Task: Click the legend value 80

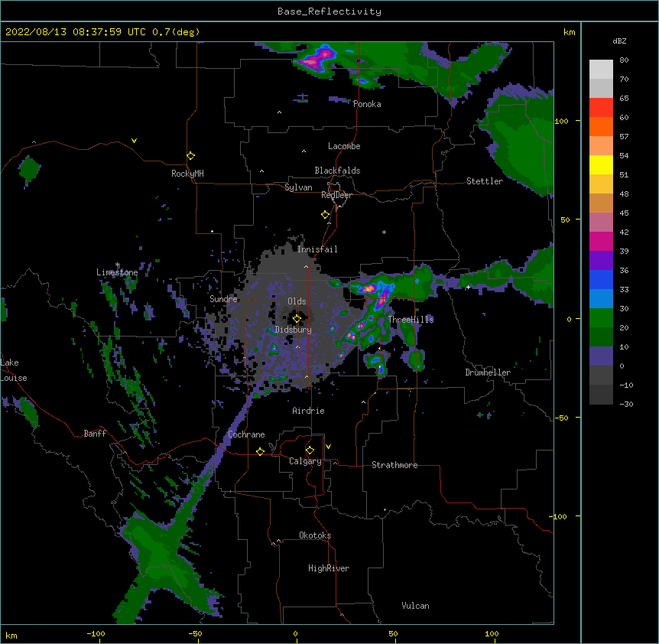Action: coord(624,60)
